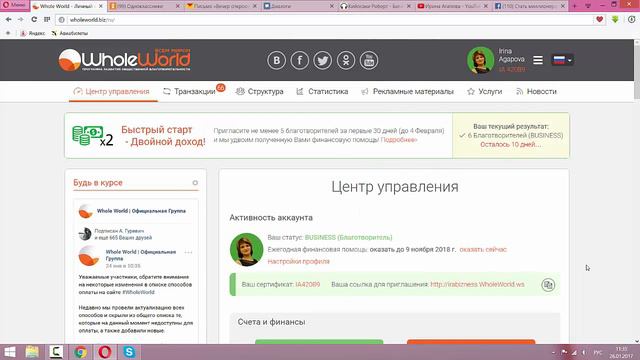This screenshot has height=360, width=640.
Task: Click the browser back arrow
Action: pos(9,20)
